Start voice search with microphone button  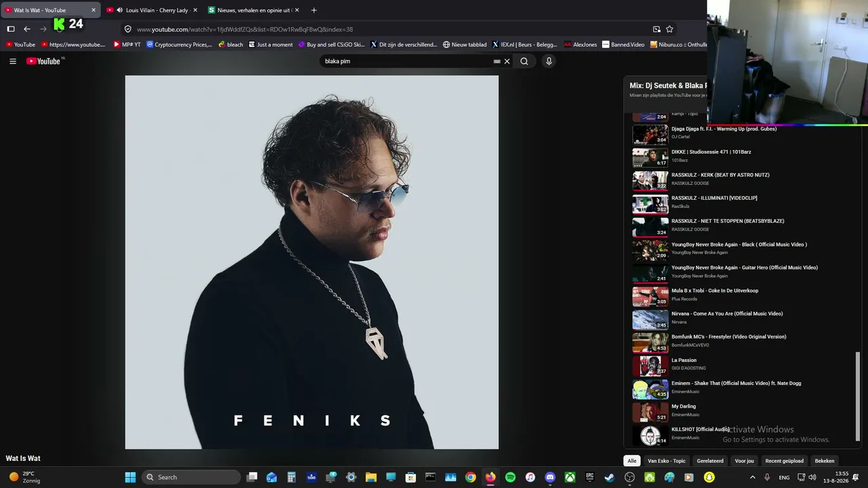pyautogui.click(x=549, y=61)
